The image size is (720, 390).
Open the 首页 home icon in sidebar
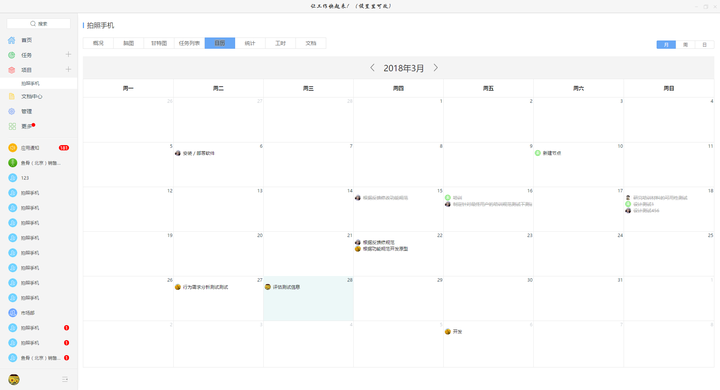click(x=11, y=40)
